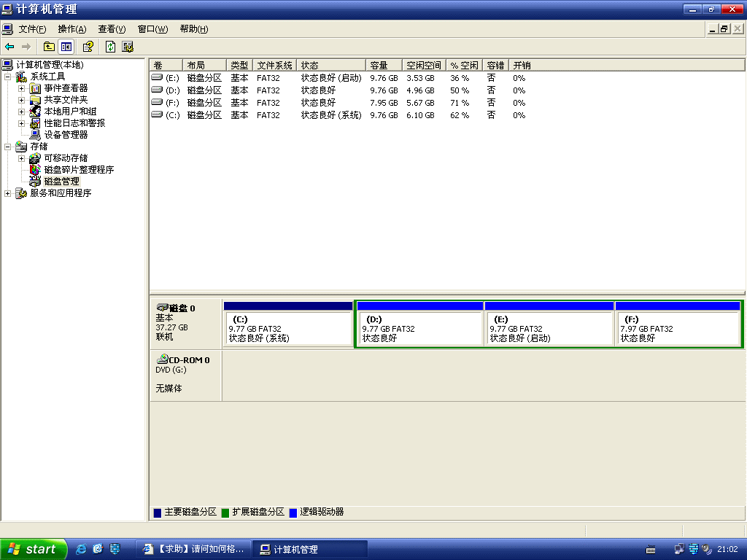Expand the 事件查看器 node
Screen dimensions: 747x560
point(22,88)
